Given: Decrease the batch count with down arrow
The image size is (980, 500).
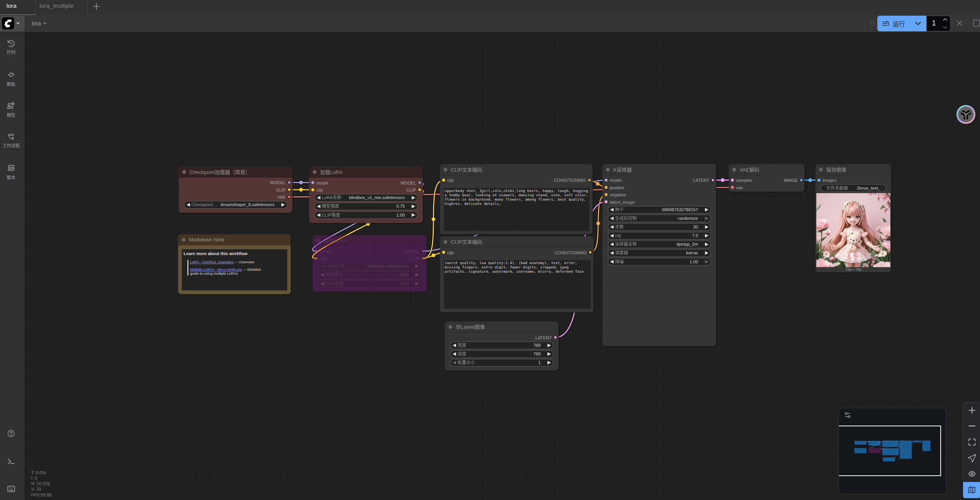Looking at the screenshot, I should click(x=945, y=27).
